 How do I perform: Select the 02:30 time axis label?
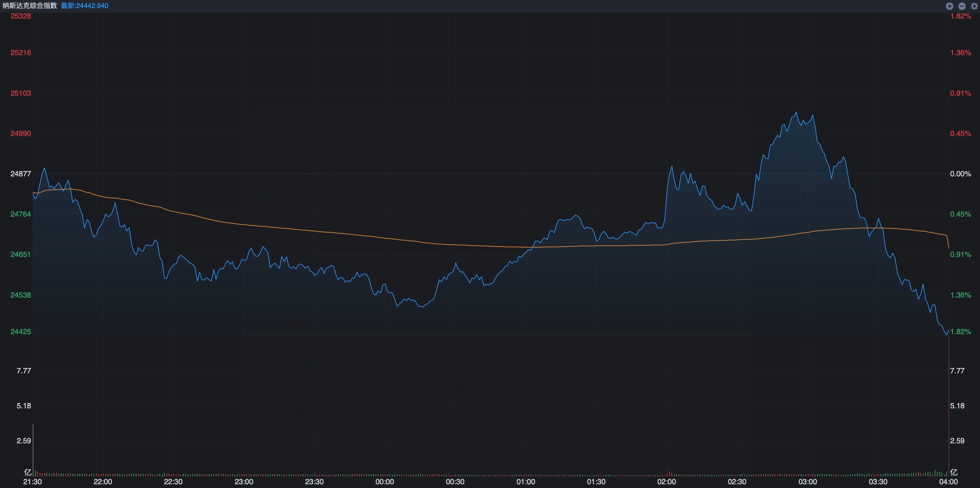[737, 482]
